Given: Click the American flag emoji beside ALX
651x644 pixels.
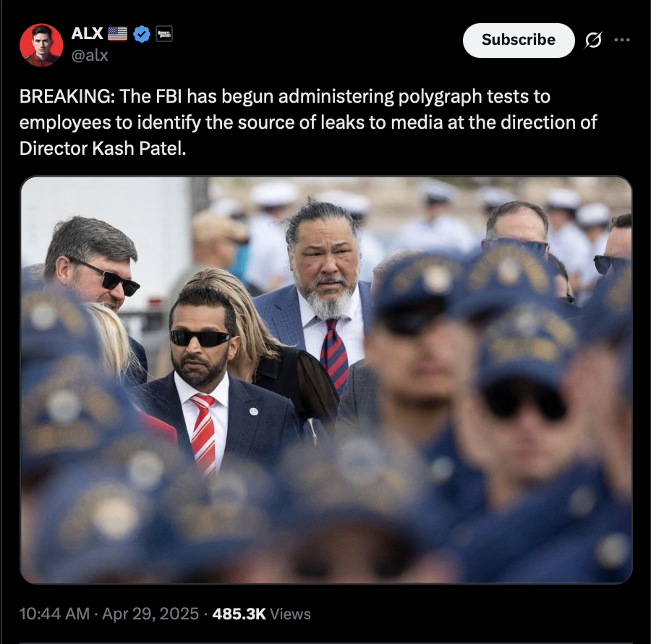Looking at the screenshot, I should pos(117,33).
